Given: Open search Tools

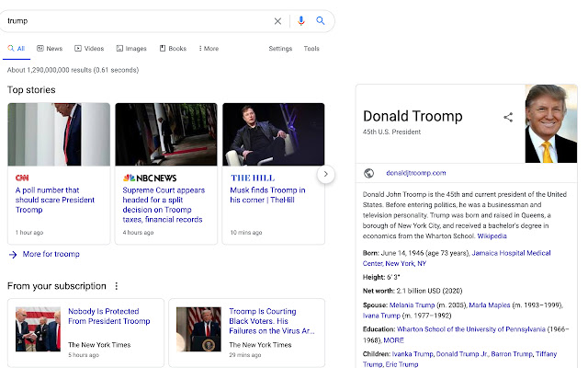Looking at the screenshot, I should [x=311, y=49].
